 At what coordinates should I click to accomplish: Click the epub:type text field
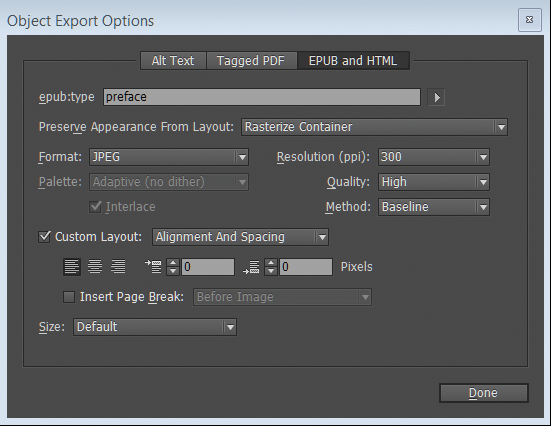pos(262,97)
